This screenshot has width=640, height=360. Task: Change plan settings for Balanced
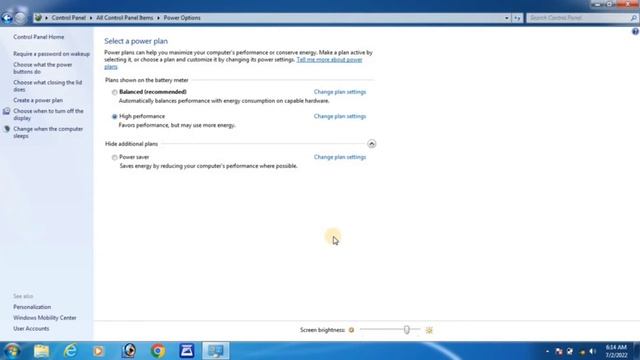tap(340, 92)
